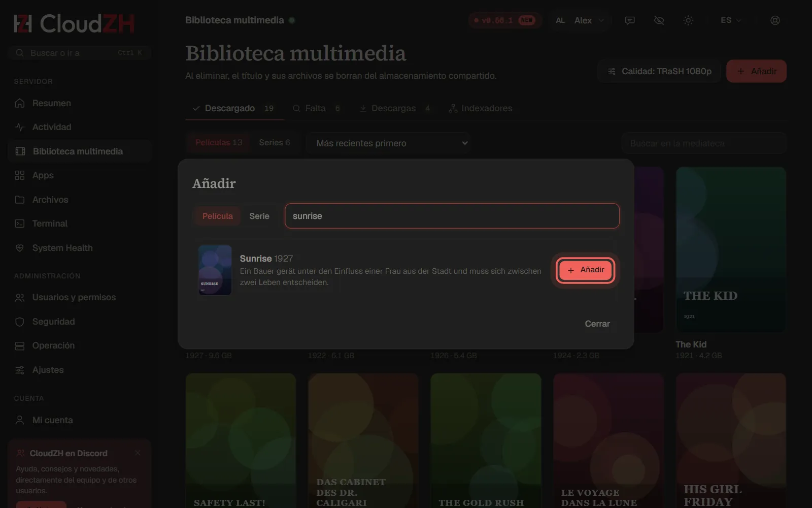This screenshot has height=508, width=812.
Task: Click the v0.56.1 version badge
Action: tap(504, 20)
